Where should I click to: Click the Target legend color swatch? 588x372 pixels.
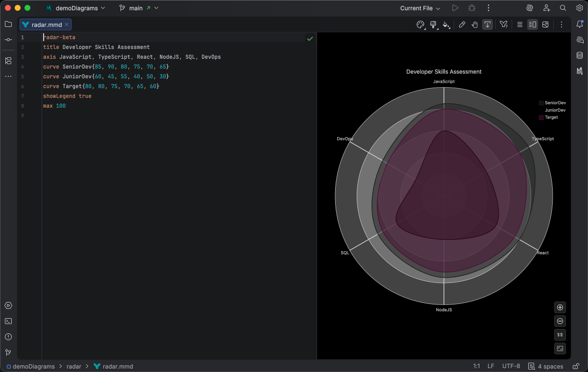541,117
